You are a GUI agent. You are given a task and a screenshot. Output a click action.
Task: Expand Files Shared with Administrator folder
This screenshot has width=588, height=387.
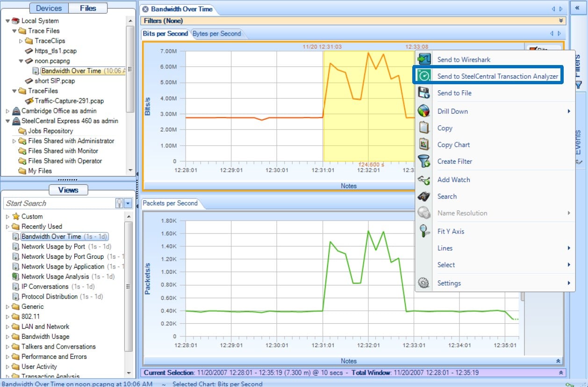coord(14,141)
